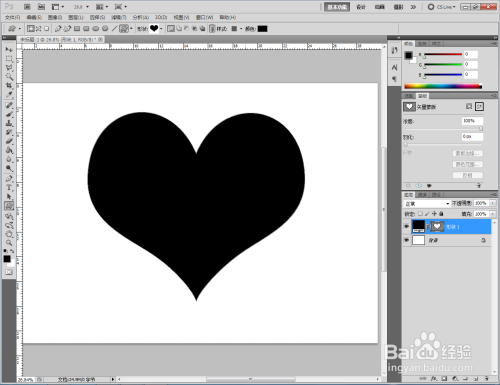Select the Eyedropper tool

pos(9,95)
